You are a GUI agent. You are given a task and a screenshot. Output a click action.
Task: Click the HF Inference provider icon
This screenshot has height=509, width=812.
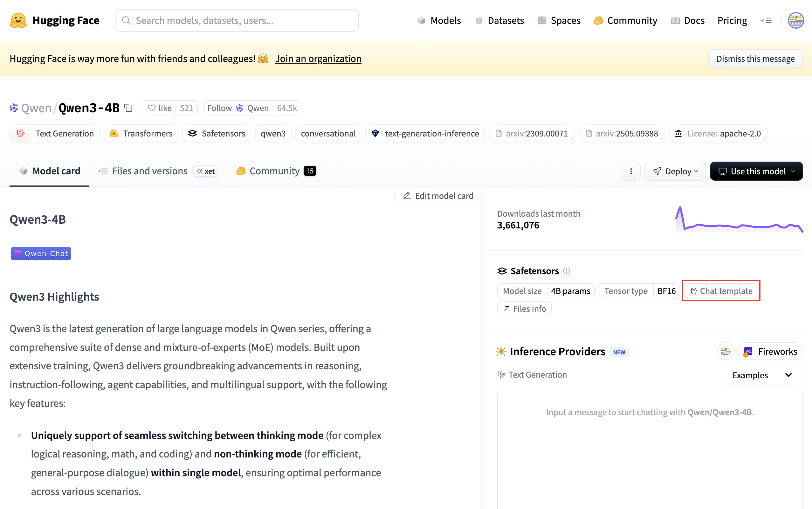(x=726, y=352)
